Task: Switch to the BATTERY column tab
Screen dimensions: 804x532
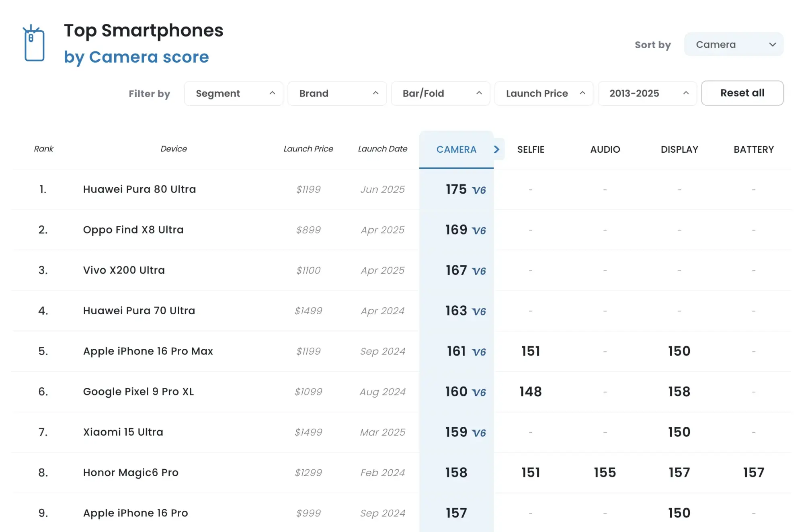Action: pyautogui.click(x=754, y=149)
